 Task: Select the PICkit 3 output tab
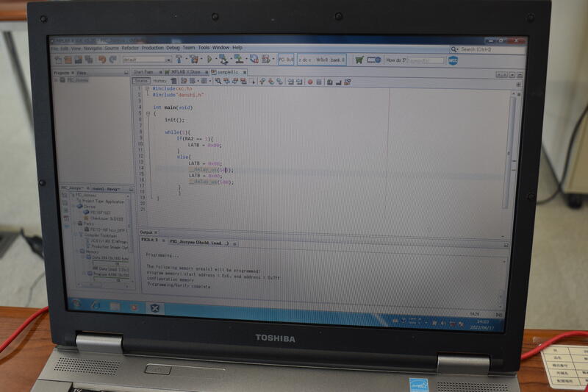pyautogui.click(x=150, y=240)
